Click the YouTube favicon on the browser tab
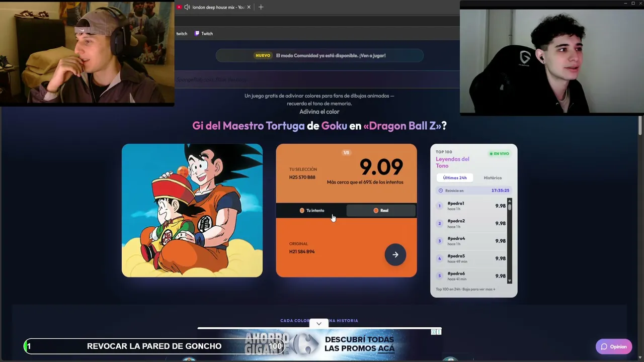Image resolution: width=644 pixels, height=362 pixels. (179, 7)
